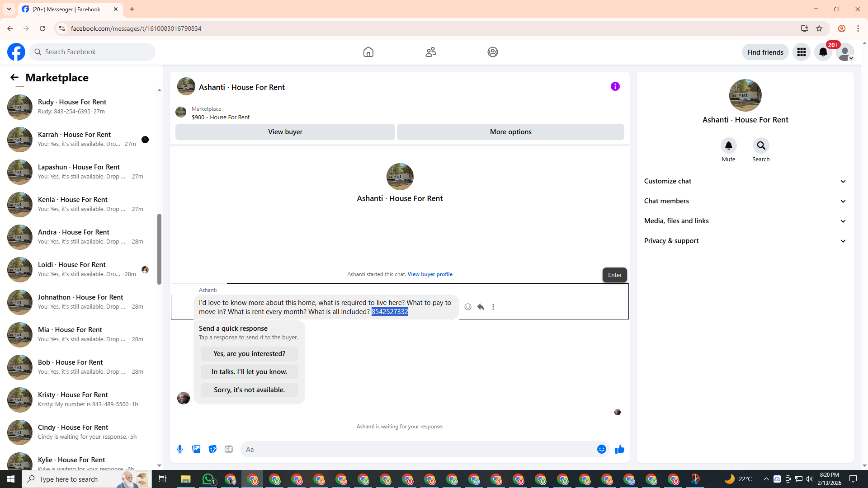Viewport: 868px width, 488px height.
Task: Click the voice clip microphone icon
Action: pos(180,449)
